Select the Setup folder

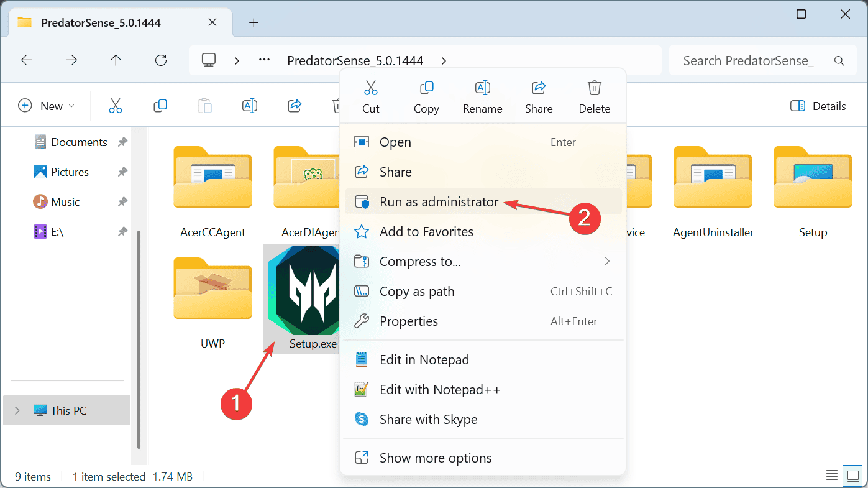click(x=813, y=193)
